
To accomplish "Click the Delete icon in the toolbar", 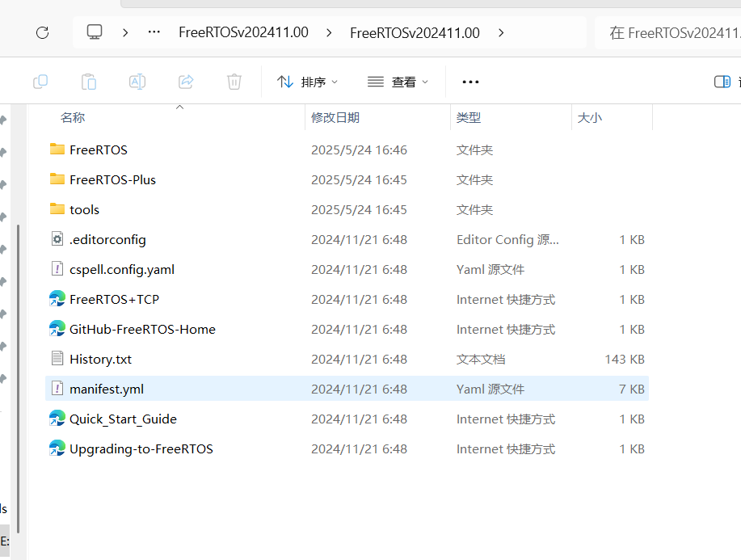I will coord(234,81).
